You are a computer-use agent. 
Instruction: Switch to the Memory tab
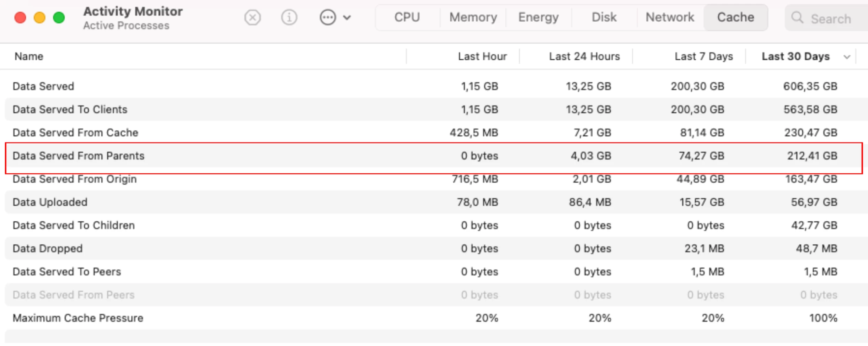coord(473,17)
